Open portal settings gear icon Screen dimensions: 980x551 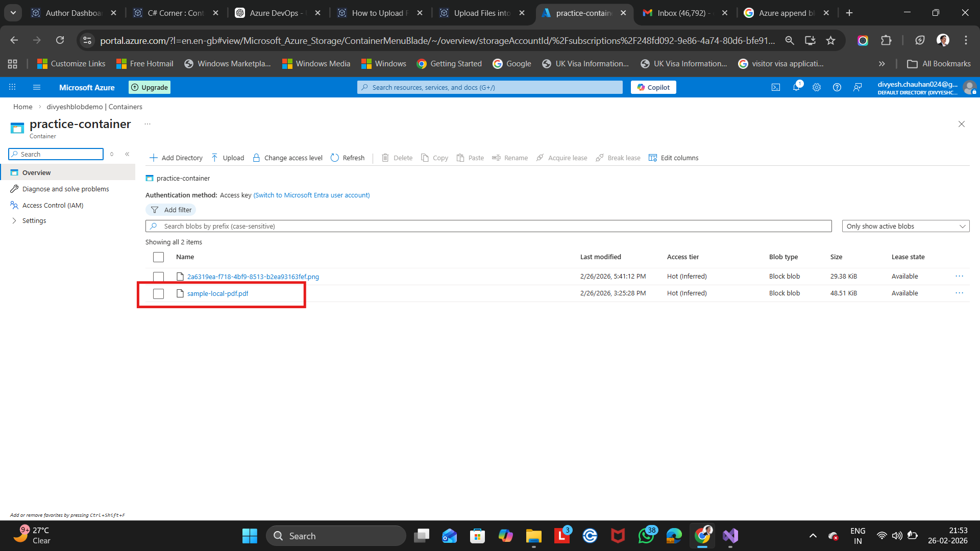(x=817, y=87)
